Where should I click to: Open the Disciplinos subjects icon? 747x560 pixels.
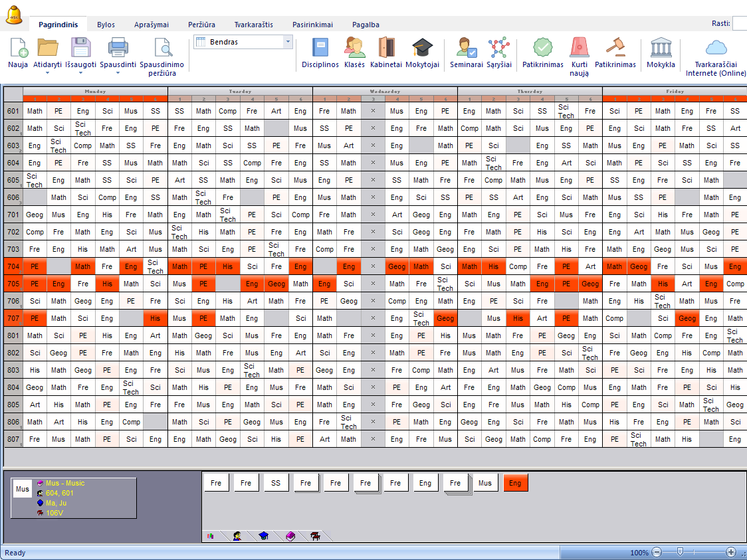click(x=320, y=48)
